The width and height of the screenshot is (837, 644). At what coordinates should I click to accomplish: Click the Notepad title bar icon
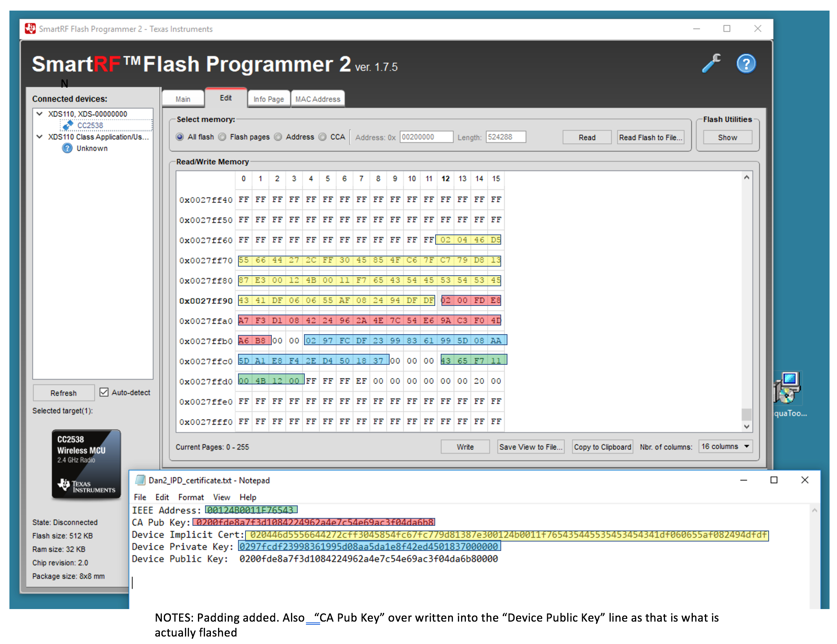click(140, 480)
